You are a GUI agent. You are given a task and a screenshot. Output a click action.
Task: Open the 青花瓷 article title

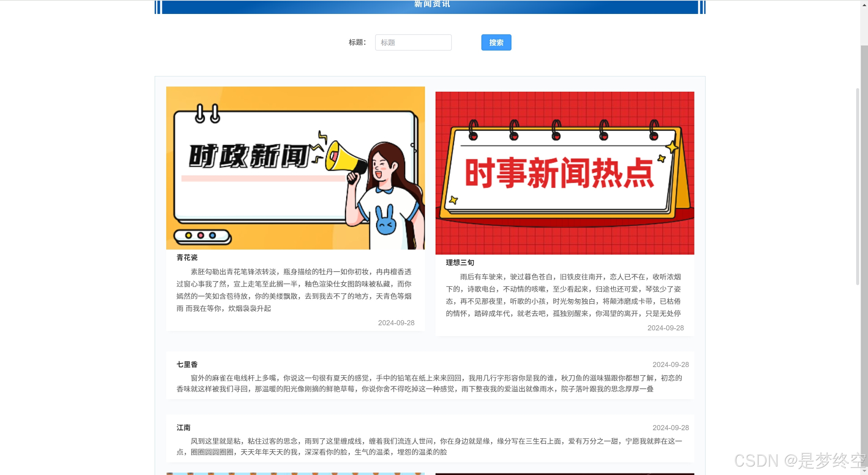187,257
